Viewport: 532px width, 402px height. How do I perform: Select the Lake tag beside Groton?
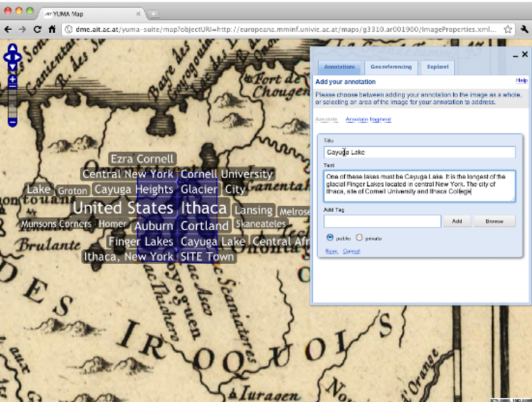point(38,189)
